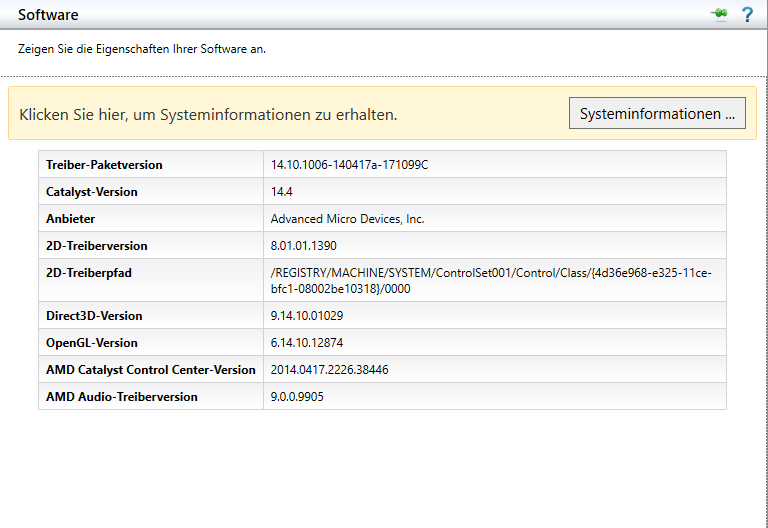Viewport: 768px width, 528px height.
Task: Click the Catalyst-Version label
Action: [92, 192]
